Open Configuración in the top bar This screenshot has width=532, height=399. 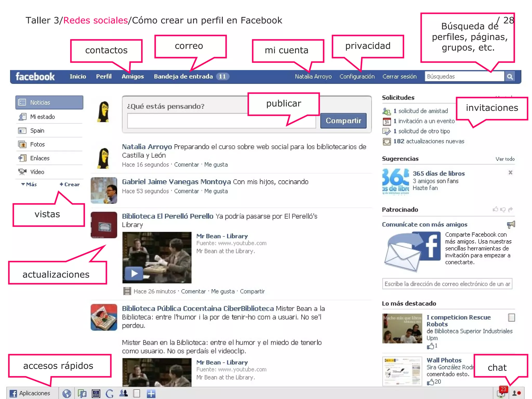357,77
